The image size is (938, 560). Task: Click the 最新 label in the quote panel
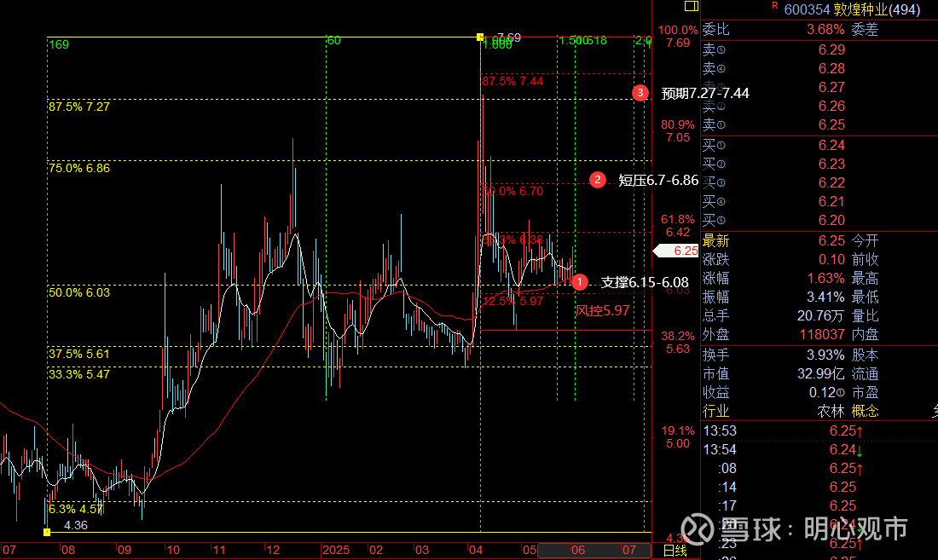click(715, 241)
